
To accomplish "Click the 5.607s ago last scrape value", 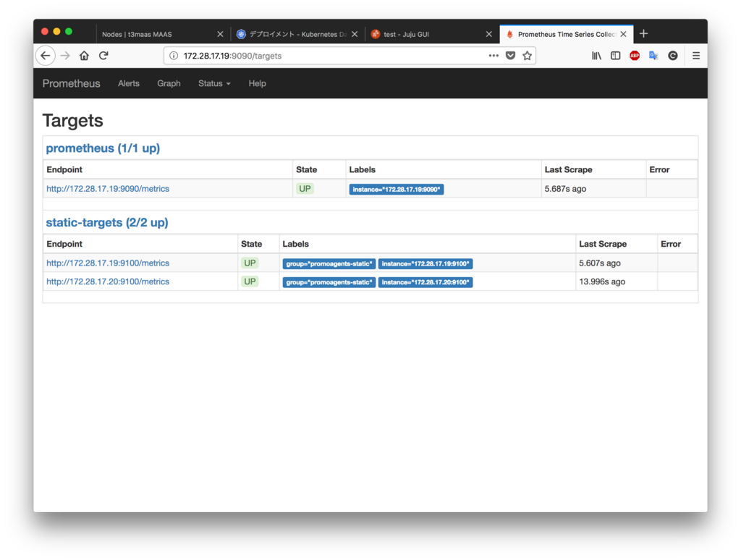I will coord(600,263).
